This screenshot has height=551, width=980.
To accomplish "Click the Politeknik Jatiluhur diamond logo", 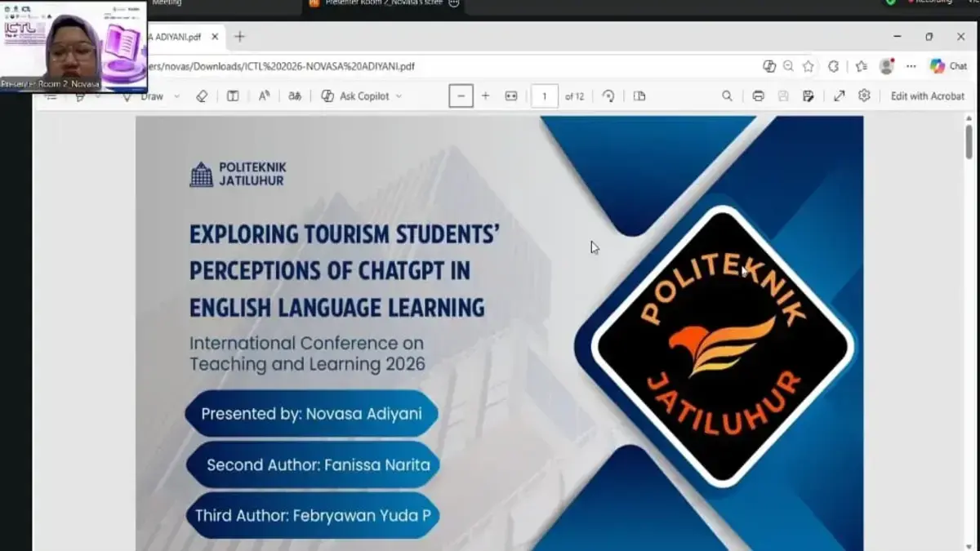I will click(722, 347).
